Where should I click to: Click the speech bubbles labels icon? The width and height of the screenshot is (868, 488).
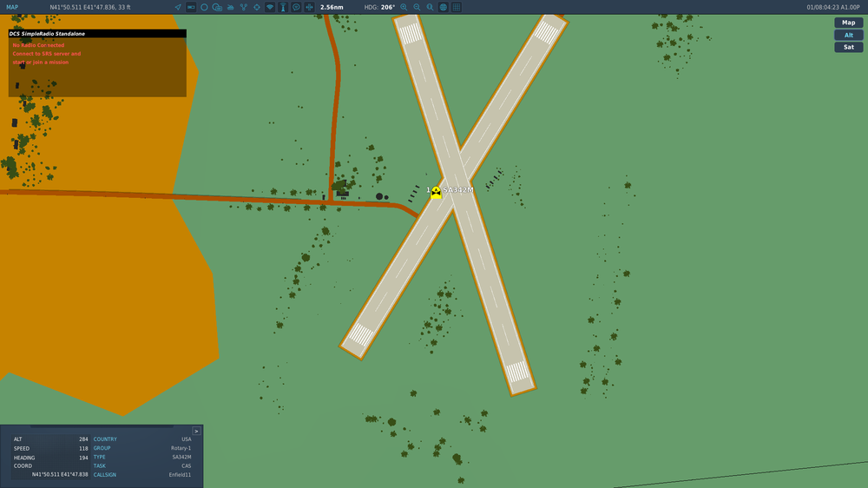coord(217,7)
